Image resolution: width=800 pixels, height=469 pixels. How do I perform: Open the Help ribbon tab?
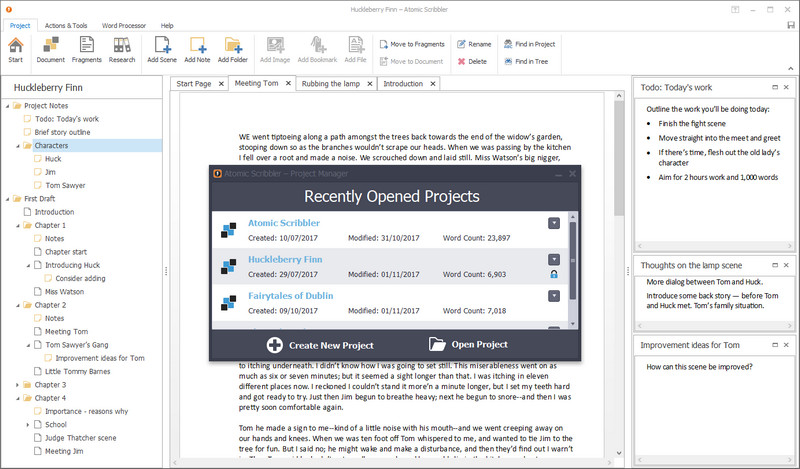tap(167, 26)
